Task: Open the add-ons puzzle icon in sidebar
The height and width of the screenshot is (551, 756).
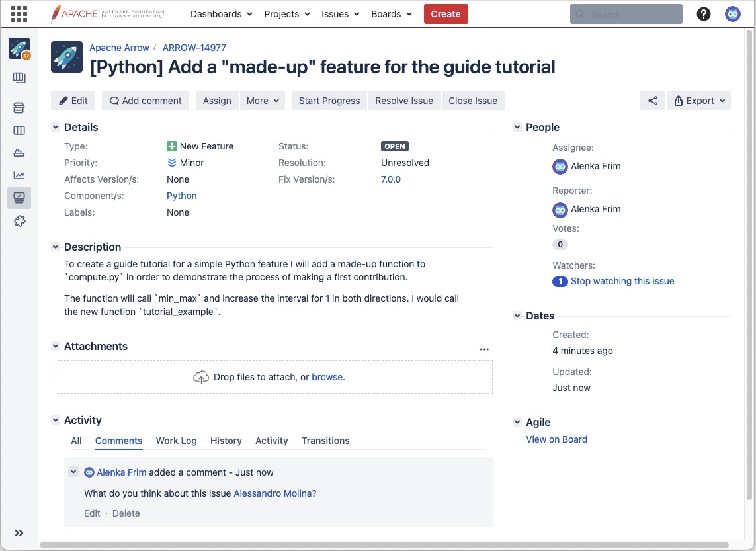Action: point(19,221)
